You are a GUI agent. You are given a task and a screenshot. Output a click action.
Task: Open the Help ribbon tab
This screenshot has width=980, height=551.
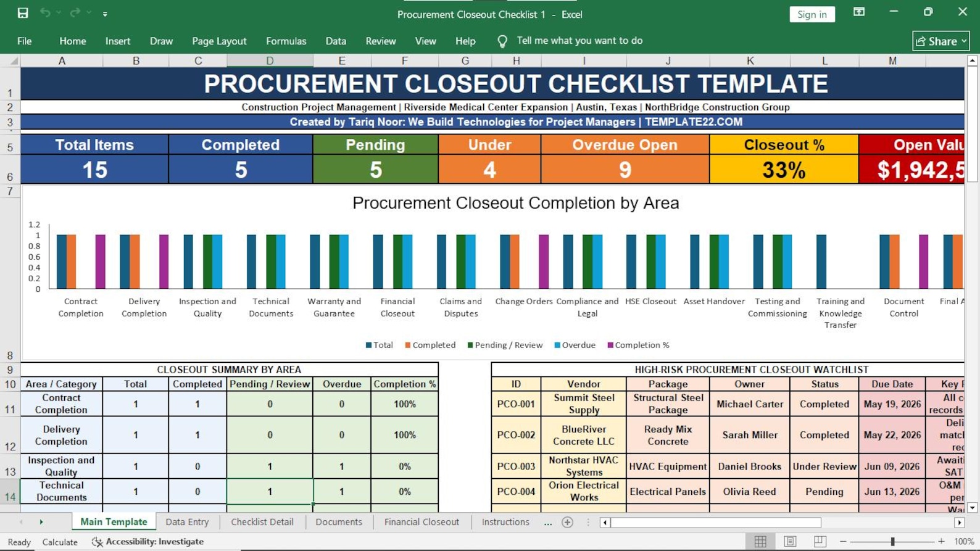click(x=465, y=41)
